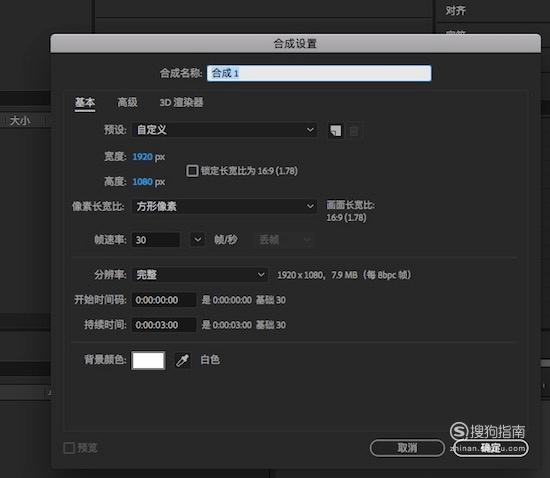
Task: Open the disabled 丢帧 drop-frame dropdown
Action: (x=284, y=240)
